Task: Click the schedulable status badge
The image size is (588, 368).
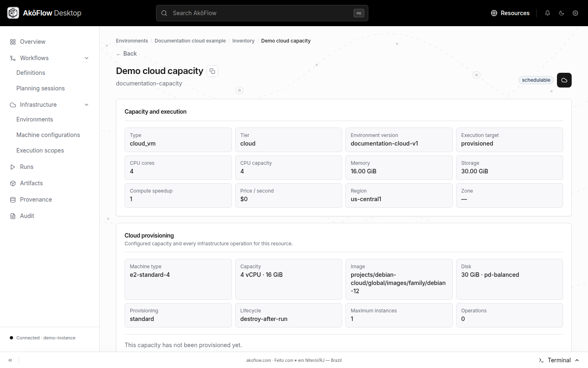Action: (536, 80)
